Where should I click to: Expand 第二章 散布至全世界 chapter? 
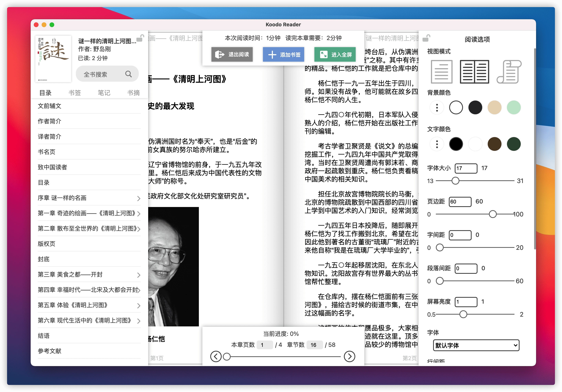pyautogui.click(x=139, y=229)
